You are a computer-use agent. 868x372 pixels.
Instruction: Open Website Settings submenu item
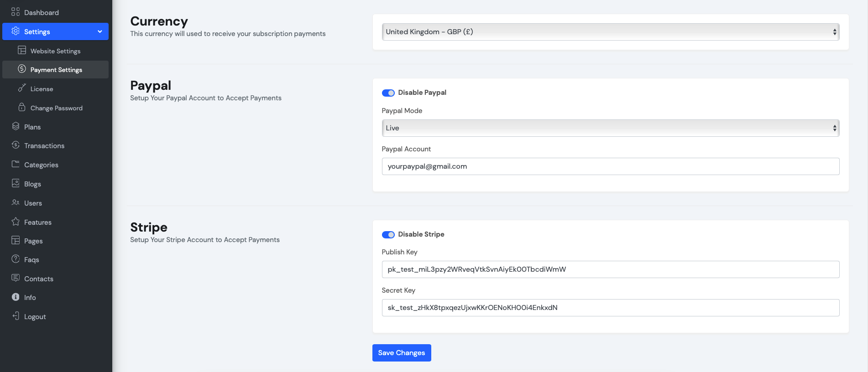point(55,51)
